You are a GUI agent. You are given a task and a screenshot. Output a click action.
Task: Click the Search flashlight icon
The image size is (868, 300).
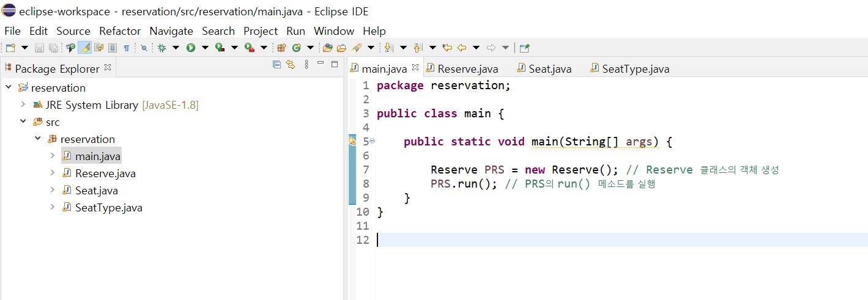[356, 48]
